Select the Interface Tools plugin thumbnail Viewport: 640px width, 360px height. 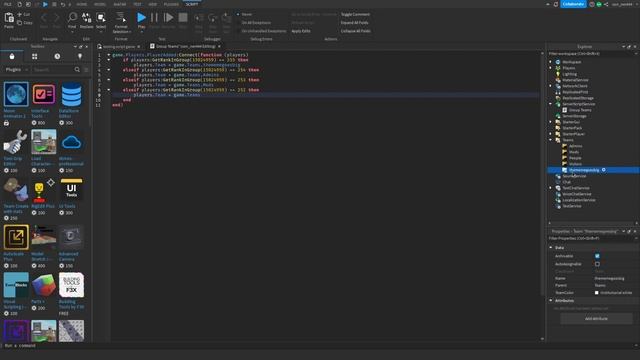click(44, 94)
